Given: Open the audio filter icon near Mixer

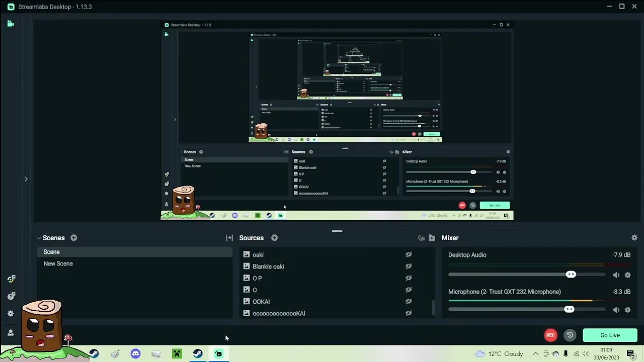Looking at the screenshot, I should (x=422, y=238).
